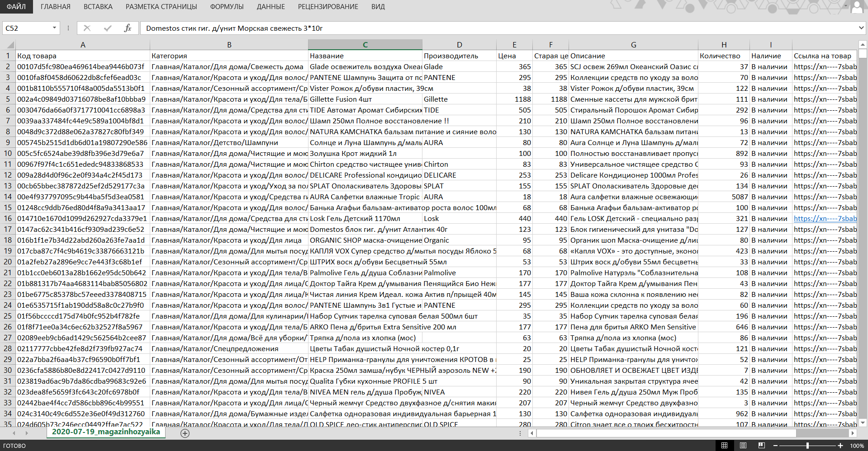Select row 30 header
The image size is (868, 451).
tap(8, 371)
